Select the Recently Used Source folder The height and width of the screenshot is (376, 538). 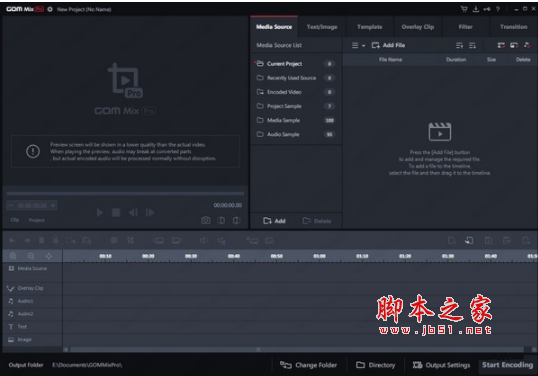tap(296, 78)
